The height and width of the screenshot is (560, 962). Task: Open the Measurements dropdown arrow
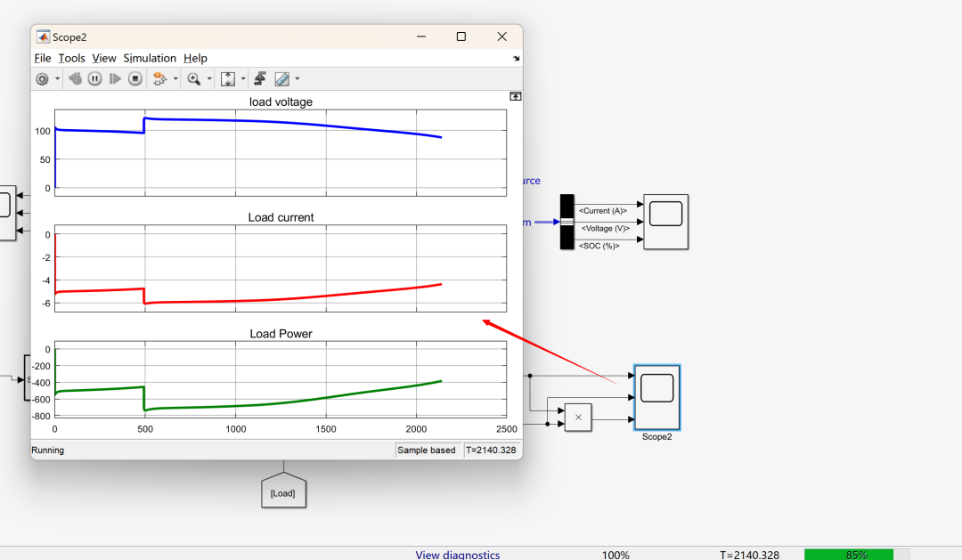coord(298,79)
